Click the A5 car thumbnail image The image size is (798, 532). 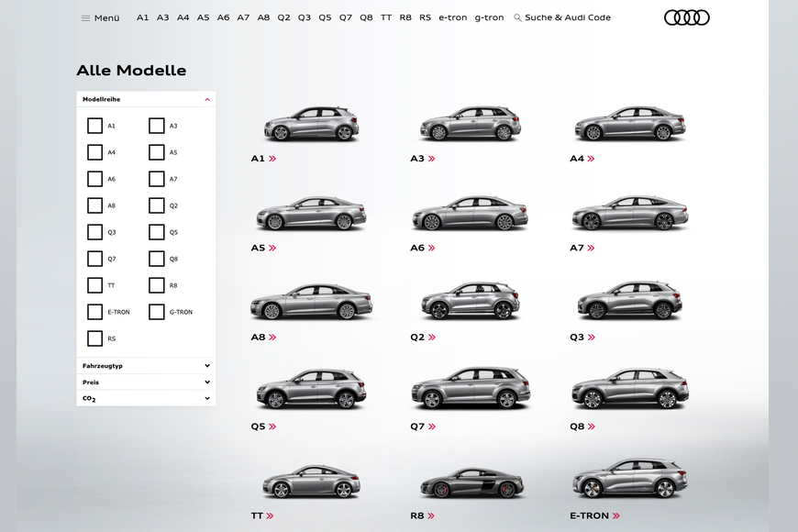(311, 213)
